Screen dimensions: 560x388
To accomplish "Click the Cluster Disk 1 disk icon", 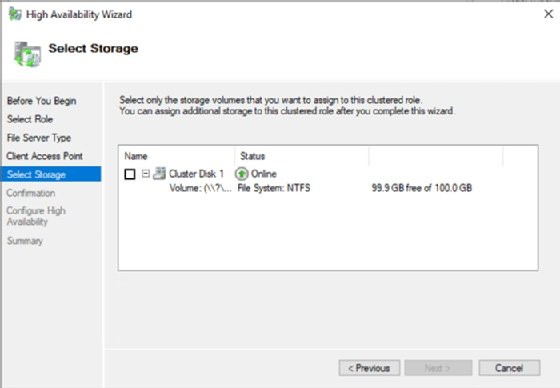I will [159, 173].
